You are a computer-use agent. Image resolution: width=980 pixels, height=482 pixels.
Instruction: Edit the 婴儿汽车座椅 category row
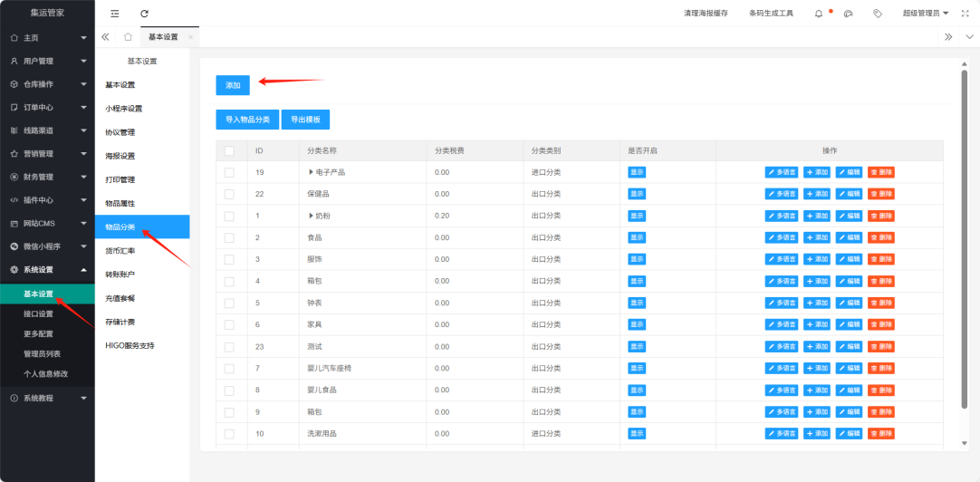[849, 368]
